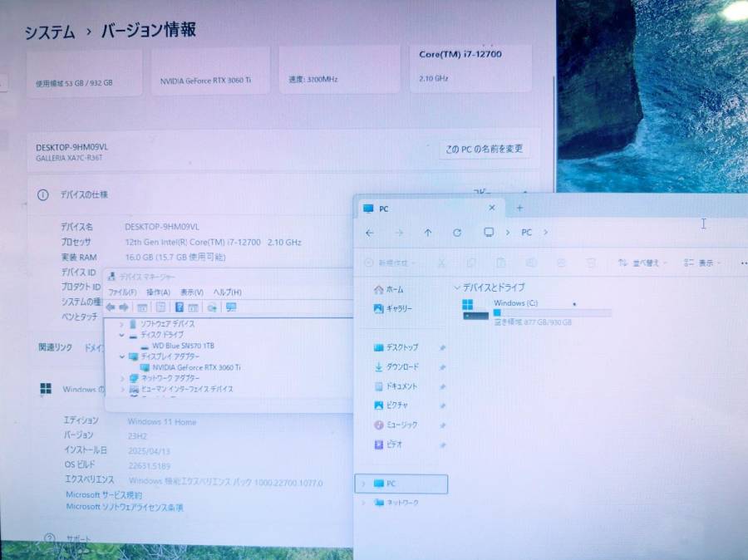Click the 関連リンク label in Settings
748x560 pixels.
point(56,347)
